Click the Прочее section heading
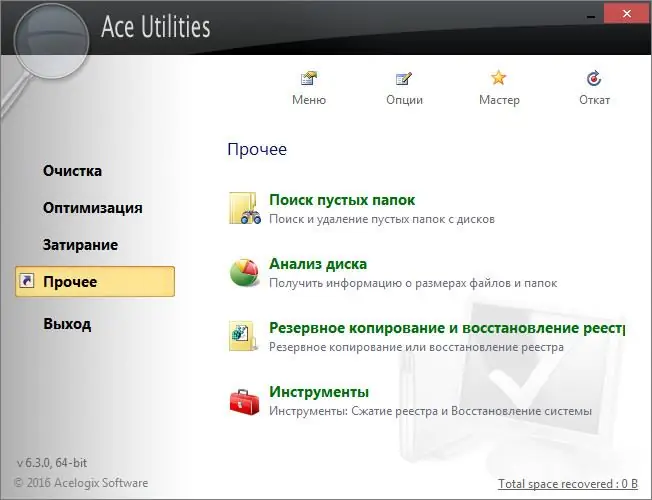 point(257,149)
